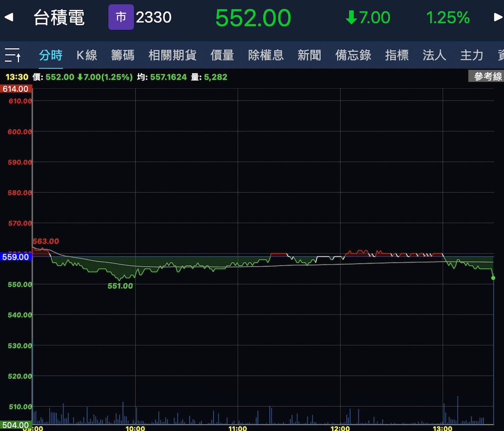The height and width of the screenshot is (431, 504).
Task: Click the price change 7.00 in header
Action: [368, 18]
